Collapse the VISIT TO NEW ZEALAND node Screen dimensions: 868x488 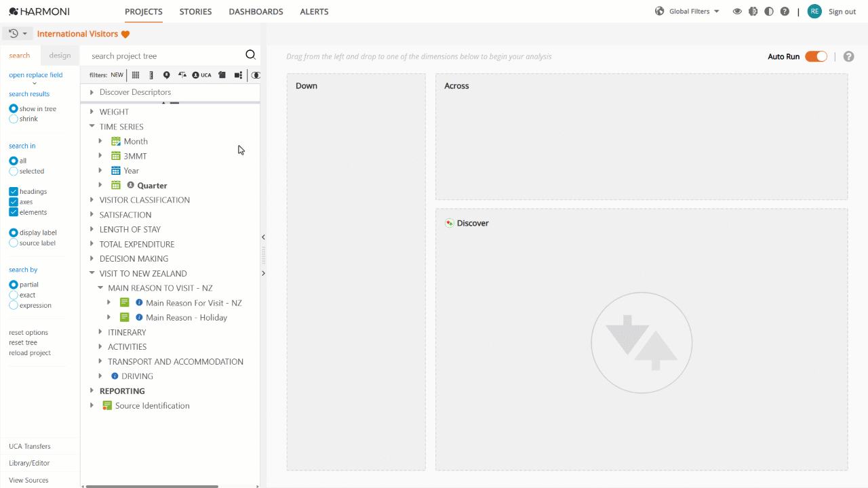(92, 273)
